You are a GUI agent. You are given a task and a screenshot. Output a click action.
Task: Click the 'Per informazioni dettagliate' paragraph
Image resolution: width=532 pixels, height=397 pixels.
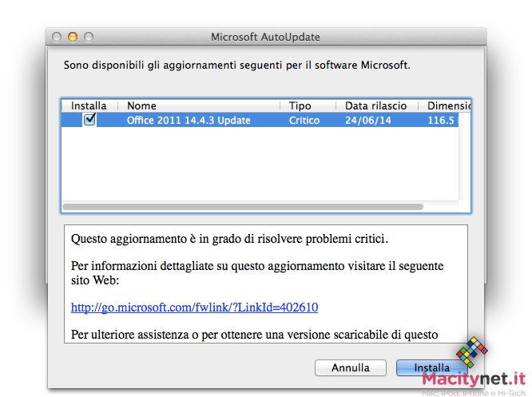pos(257,273)
